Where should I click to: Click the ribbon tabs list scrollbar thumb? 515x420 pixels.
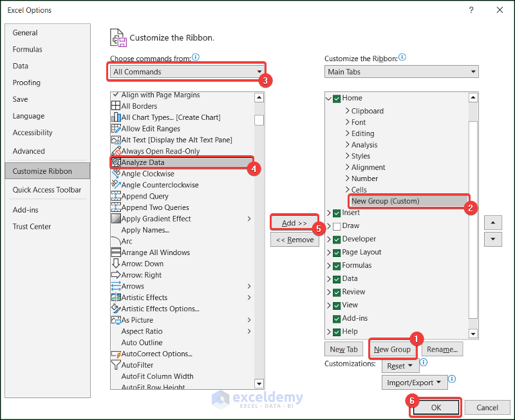pos(473,220)
